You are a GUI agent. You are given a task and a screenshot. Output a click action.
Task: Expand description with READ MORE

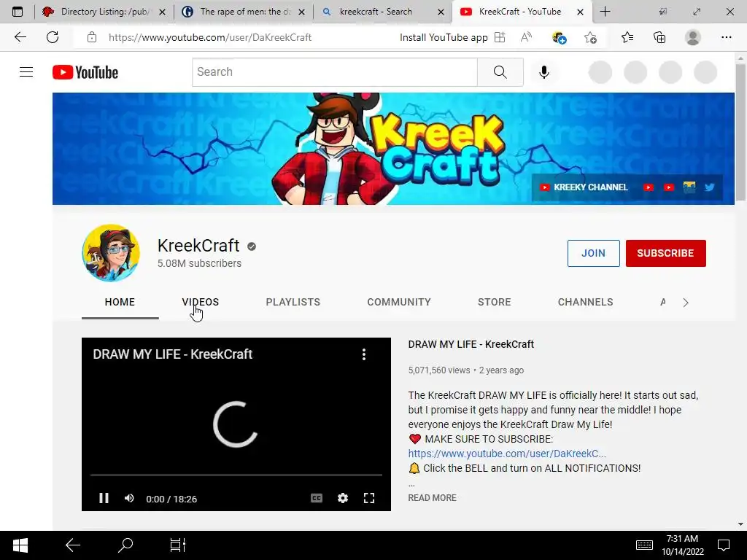point(432,497)
